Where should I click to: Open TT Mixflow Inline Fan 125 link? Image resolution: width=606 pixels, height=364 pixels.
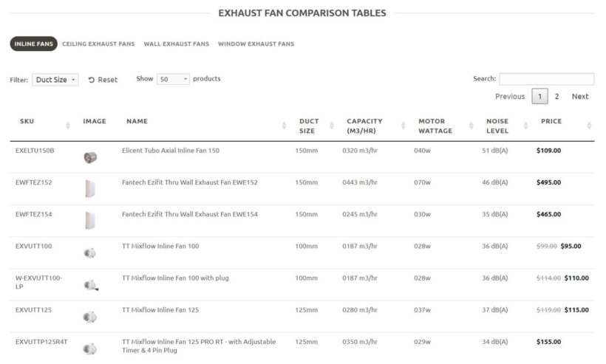160,310
